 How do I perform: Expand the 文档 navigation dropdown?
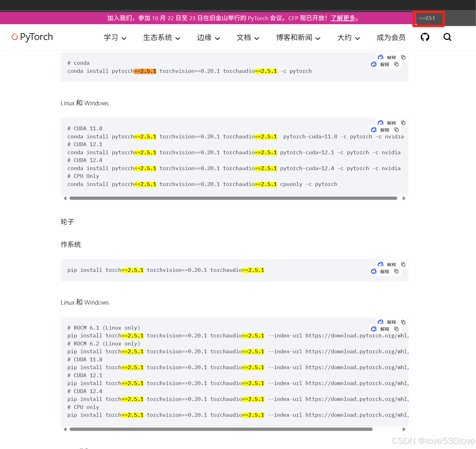coord(248,38)
